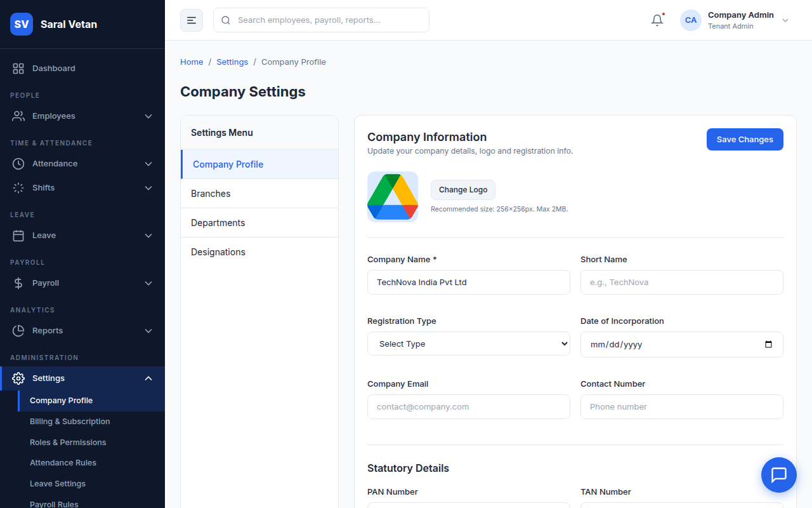Go to Settings breadcrumb link
The image size is (812, 508).
232,62
